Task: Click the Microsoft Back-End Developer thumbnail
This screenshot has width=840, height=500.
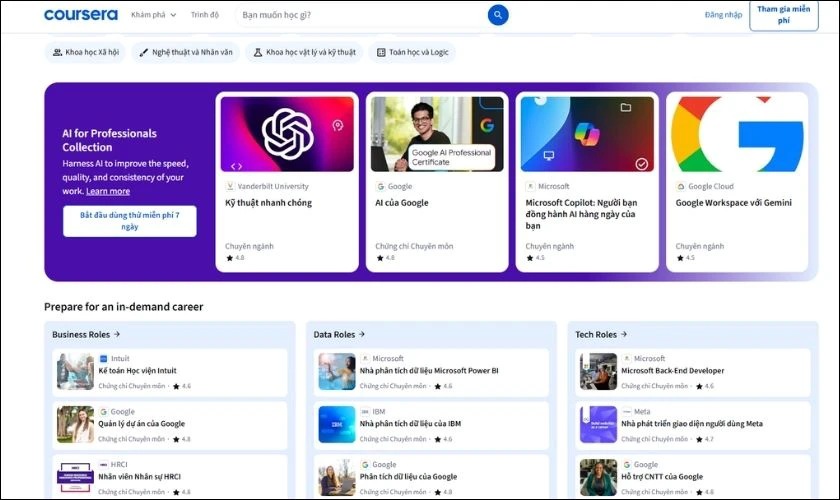Action: [598, 371]
